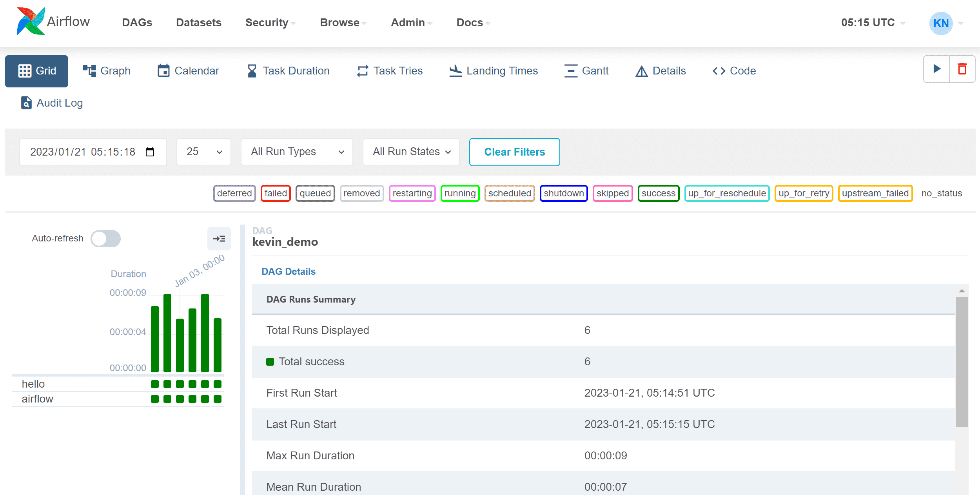The width and height of the screenshot is (980, 495).
Task: Toggle the Auto-refresh switch
Action: pos(105,239)
